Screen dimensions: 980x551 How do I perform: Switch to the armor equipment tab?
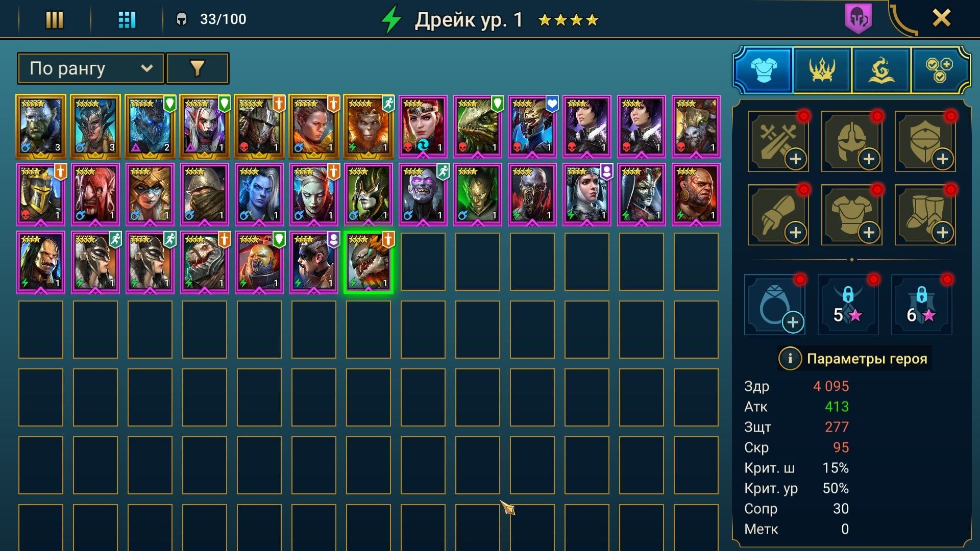pos(764,70)
